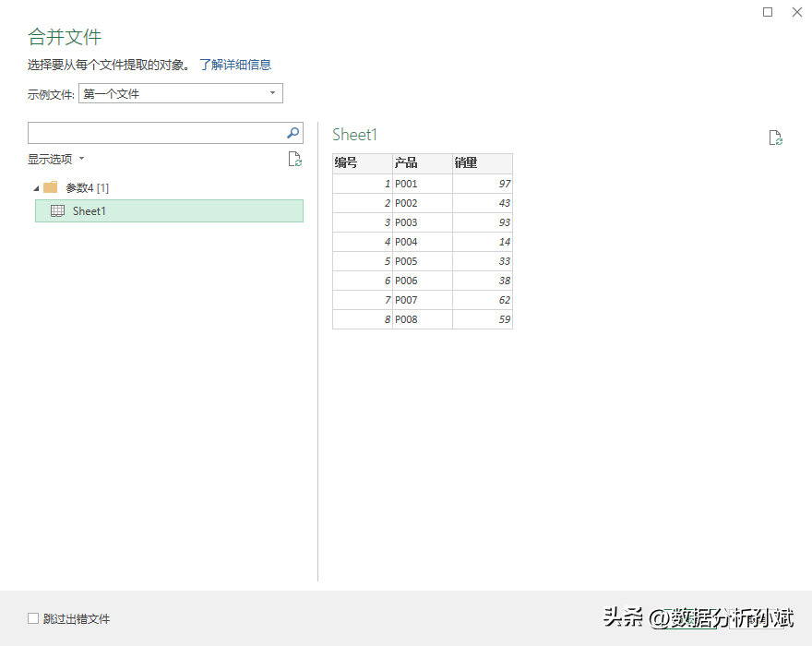The image size is (812, 646).
Task: Refresh the Sheet1 preview icon
Action: click(x=775, y=138)
